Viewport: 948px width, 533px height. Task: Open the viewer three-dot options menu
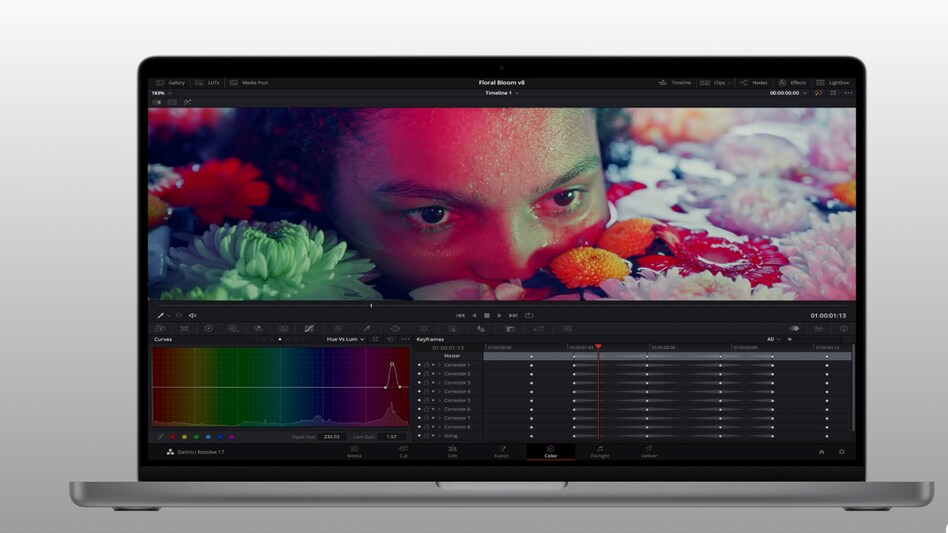click(x=848, y=93)
